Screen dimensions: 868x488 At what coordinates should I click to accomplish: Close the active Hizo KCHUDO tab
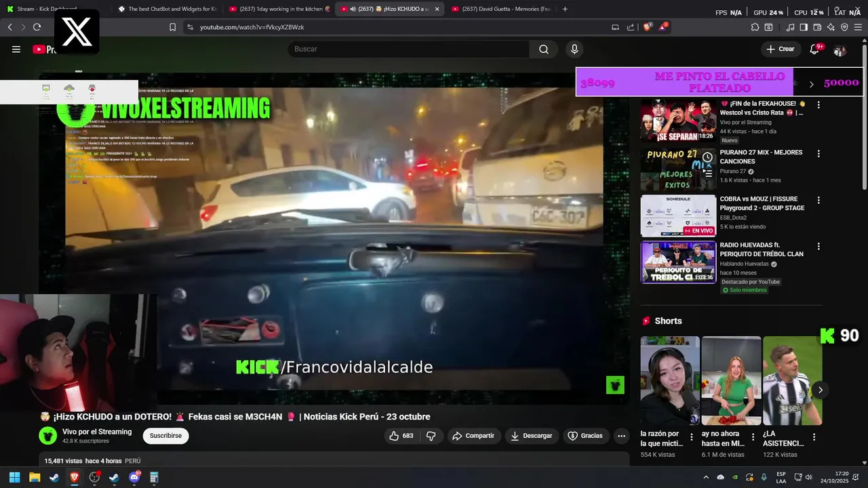(437, 9)
